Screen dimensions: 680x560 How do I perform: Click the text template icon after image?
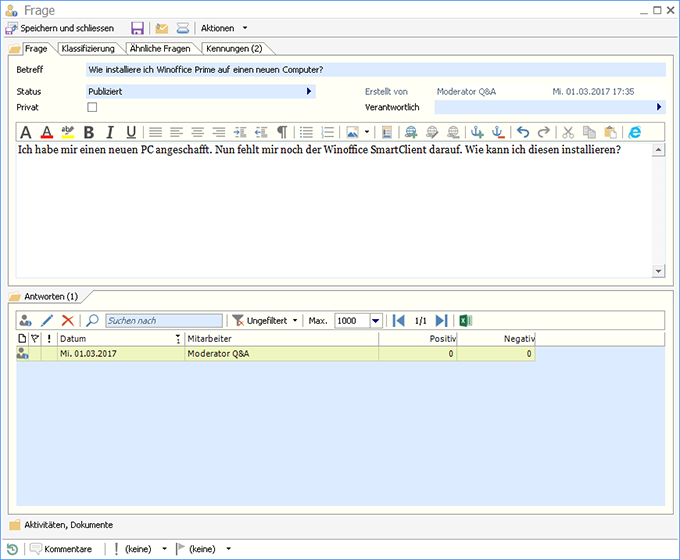coord(387,132)
